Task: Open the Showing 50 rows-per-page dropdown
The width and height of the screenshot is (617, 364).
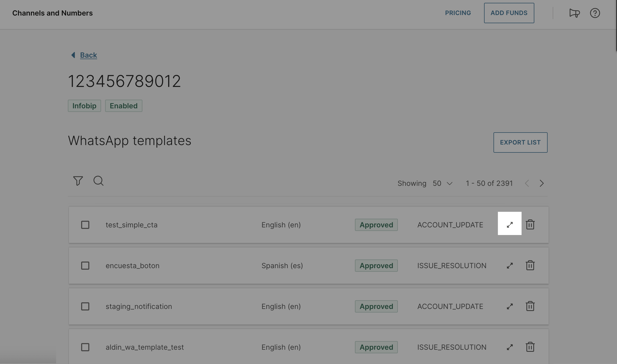Action: point(443,183)
